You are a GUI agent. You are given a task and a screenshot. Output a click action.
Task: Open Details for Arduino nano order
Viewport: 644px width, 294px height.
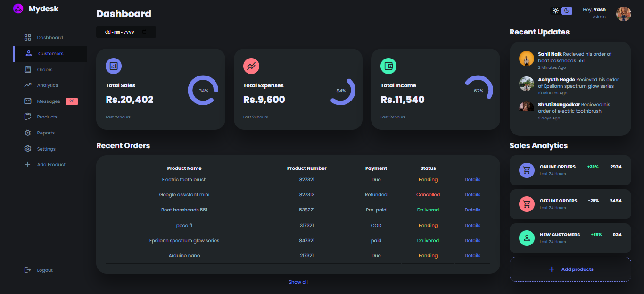click(x=472, y=255)
